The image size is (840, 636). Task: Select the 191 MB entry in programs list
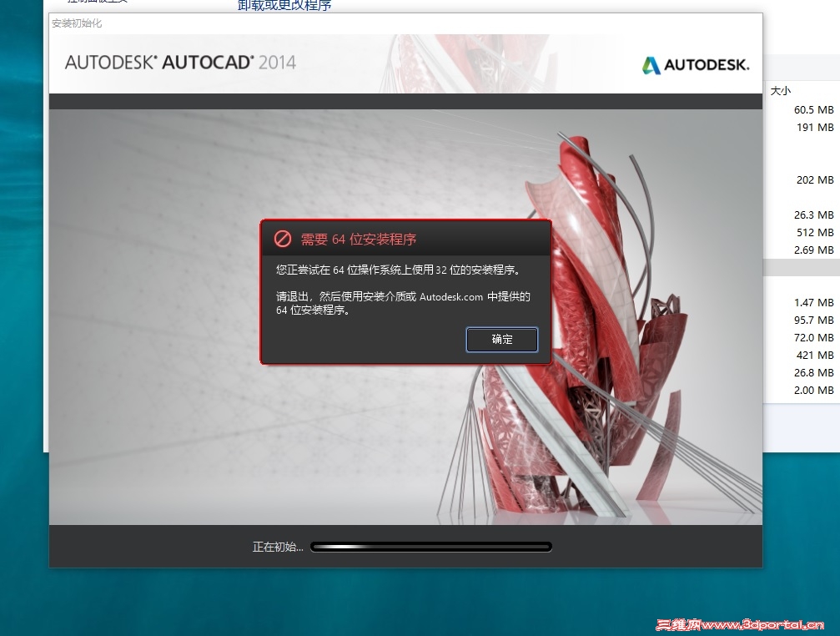815,128
